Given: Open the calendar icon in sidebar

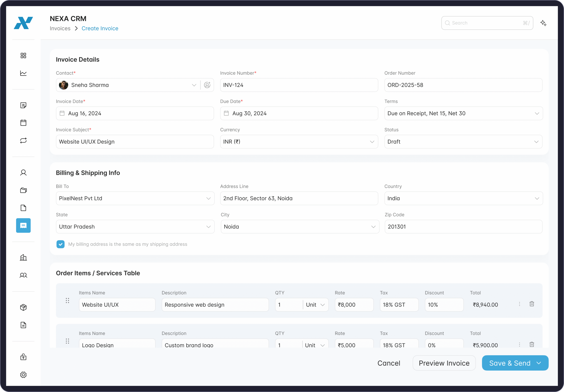Looking at the screenshot, I should [x=23, y=122].
